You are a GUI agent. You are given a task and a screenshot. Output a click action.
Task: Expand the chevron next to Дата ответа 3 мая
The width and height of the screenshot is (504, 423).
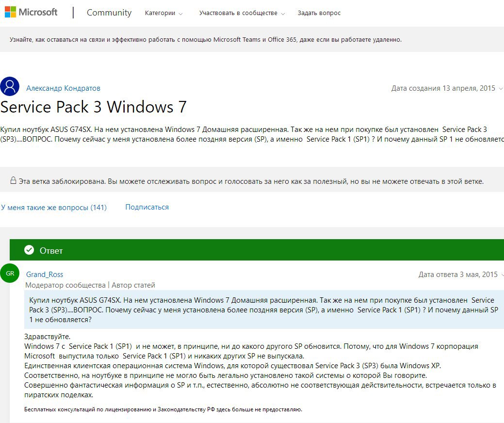click(502, 275)
